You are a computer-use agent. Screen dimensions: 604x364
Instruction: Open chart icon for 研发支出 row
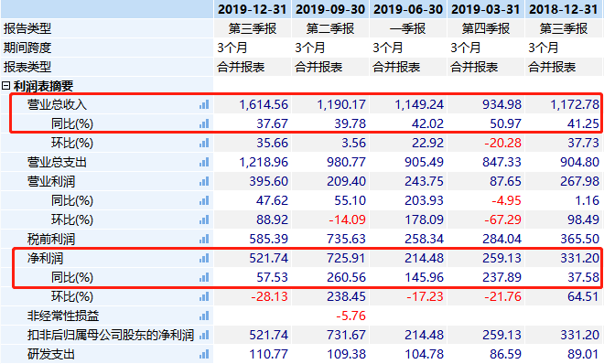click(x=204, y=354)
